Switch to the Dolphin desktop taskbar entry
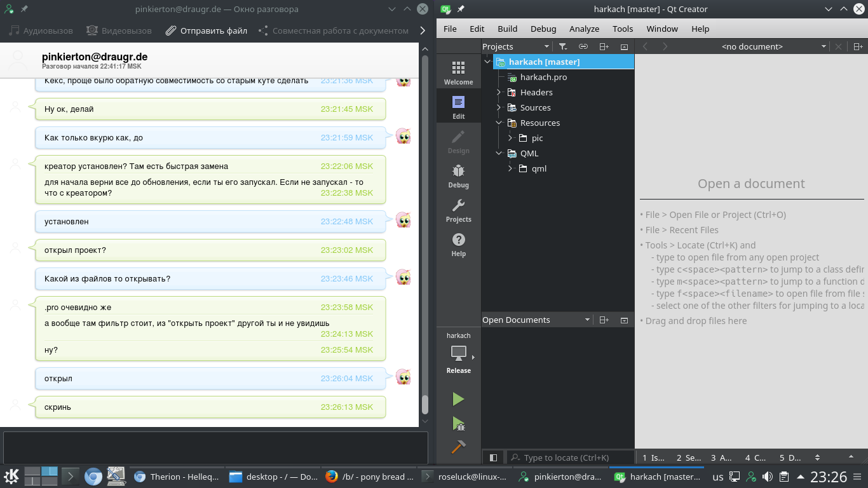The height and width of the screenshot is (488, 868). pos(273,477)
